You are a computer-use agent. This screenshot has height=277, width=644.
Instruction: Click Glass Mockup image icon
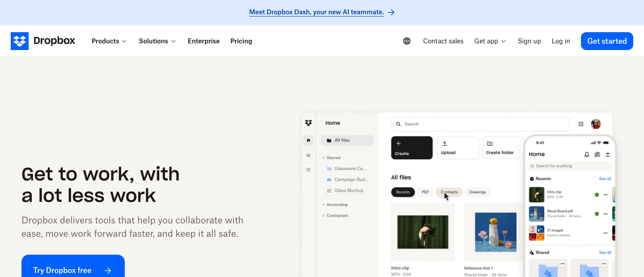point(329,190)
